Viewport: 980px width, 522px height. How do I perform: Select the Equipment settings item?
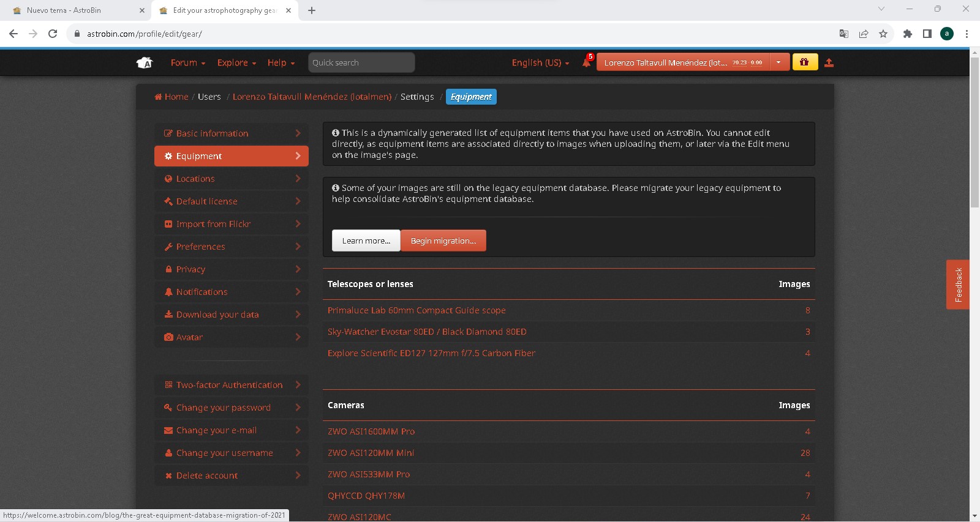click(x=232, y=156)
